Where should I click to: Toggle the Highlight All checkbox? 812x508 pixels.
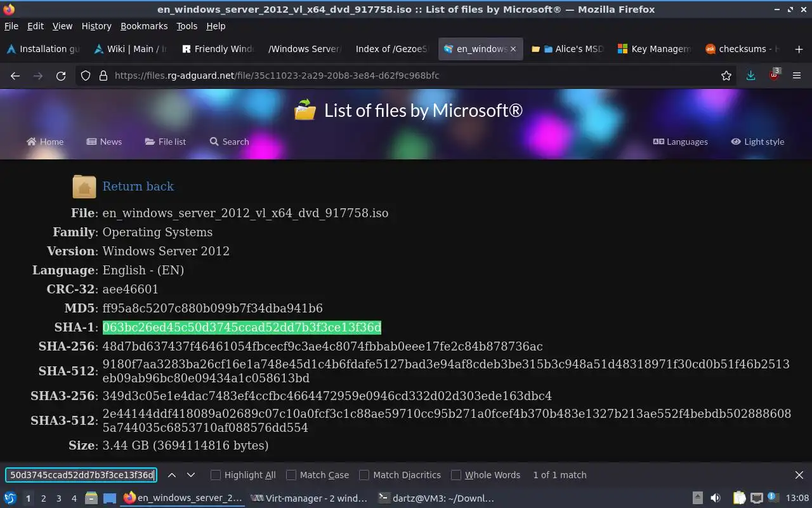click(x=216, y=475)
